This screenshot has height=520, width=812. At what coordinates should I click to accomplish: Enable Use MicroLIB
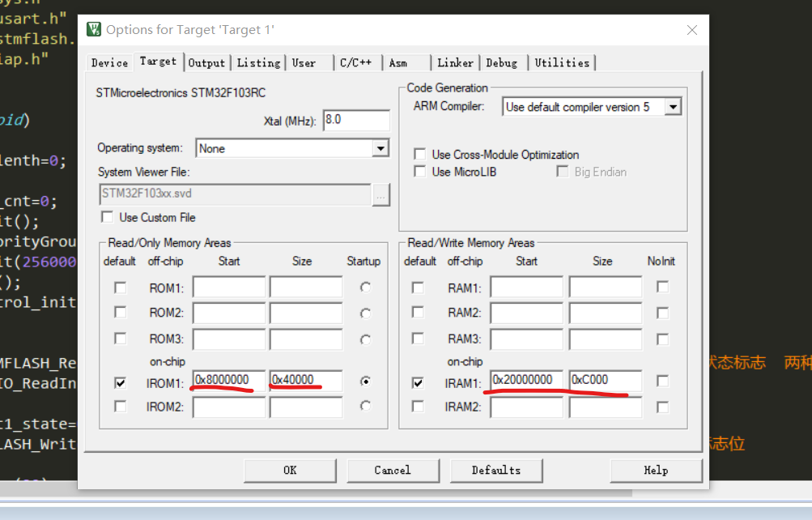(419, 171)
